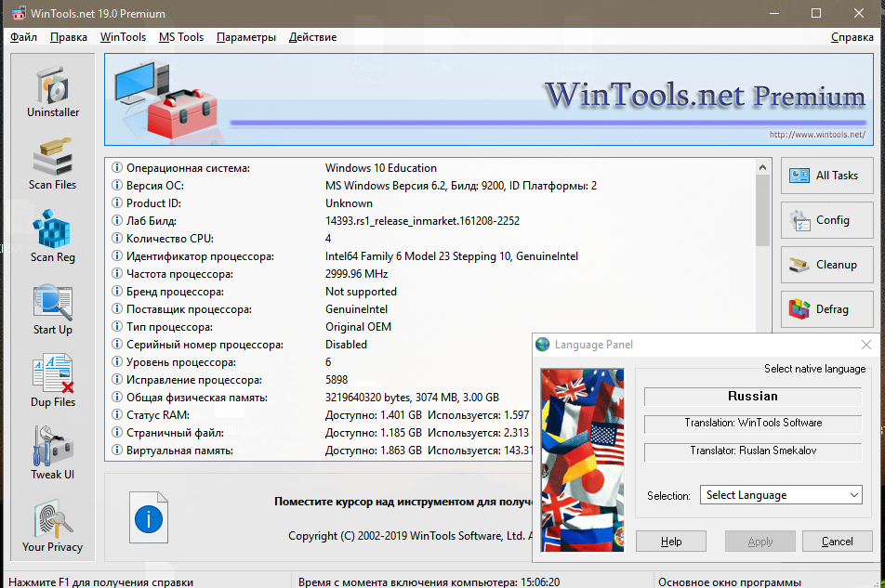The image size is (885, 588).
Task: Click Translation: WinTools Software field
Action: coord(753,424)
